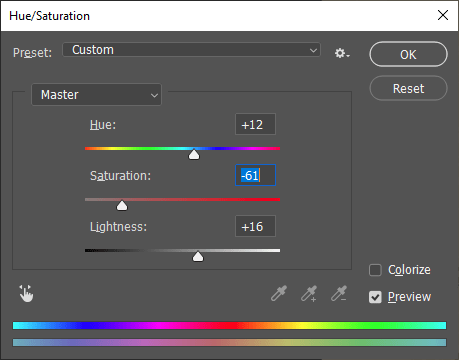The width and height of the screenshot is (459, 360).
Task: Enable the Colorize checkbox
Action: pyautogui.click(x=375, y=270)
